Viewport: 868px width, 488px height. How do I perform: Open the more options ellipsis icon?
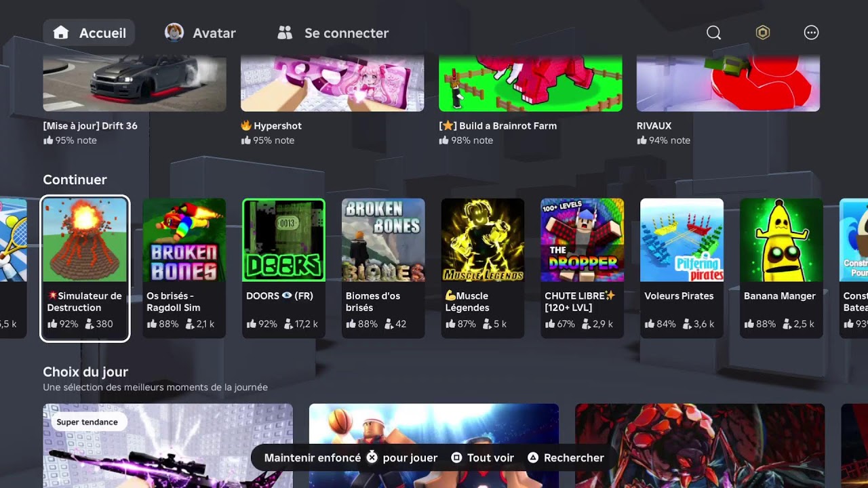[811, 33]
